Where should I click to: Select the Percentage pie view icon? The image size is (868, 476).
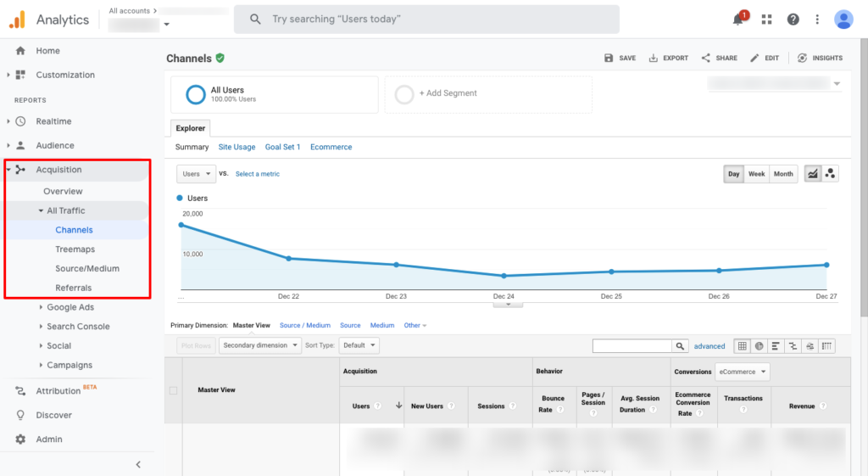pos(759,346)
